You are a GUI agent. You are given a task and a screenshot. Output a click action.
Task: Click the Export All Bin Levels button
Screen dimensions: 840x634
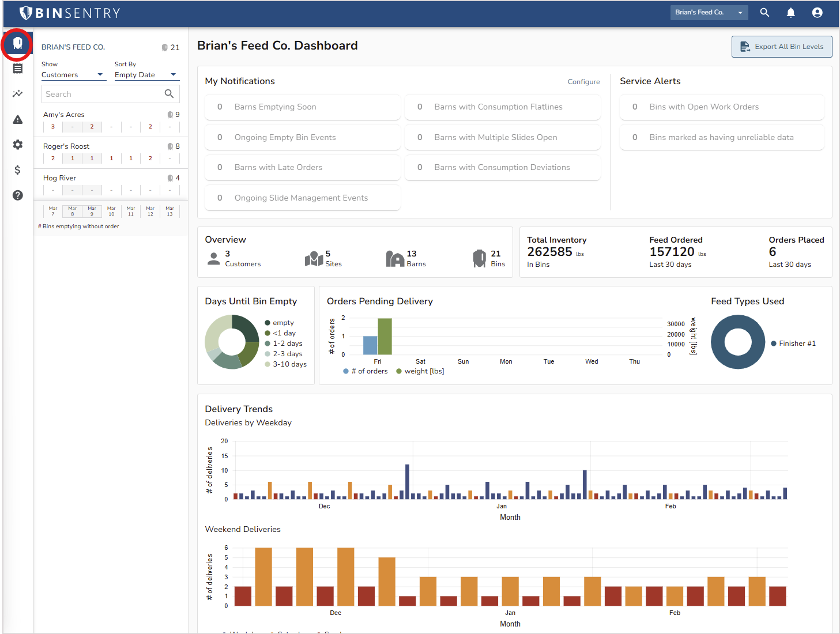(x=781, y=47)
